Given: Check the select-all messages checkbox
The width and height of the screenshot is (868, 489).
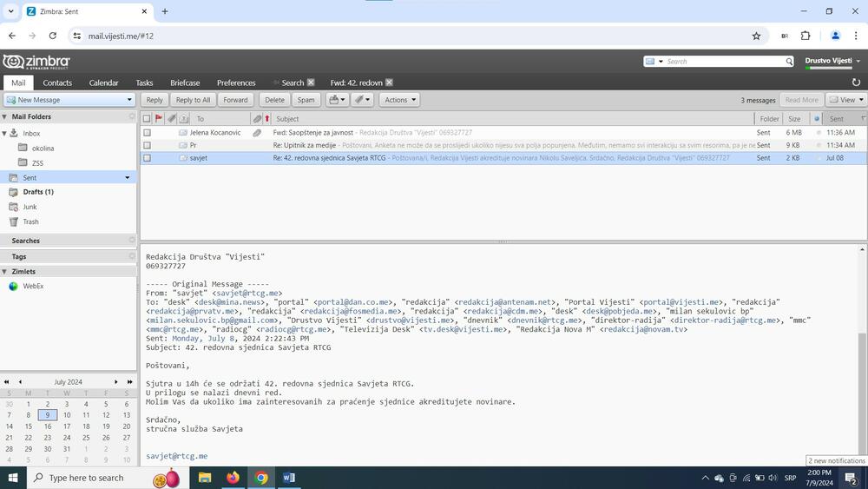Looking at the screenshot, I should [147, 118].
